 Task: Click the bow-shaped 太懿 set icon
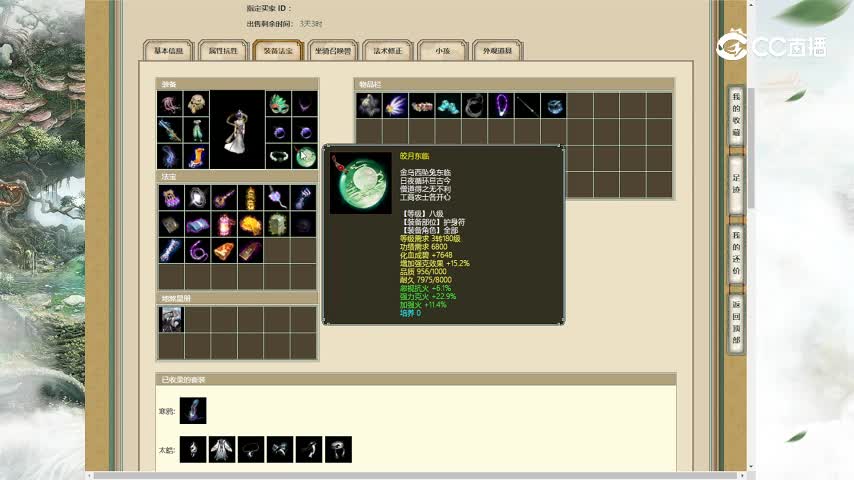coord(280,449)
